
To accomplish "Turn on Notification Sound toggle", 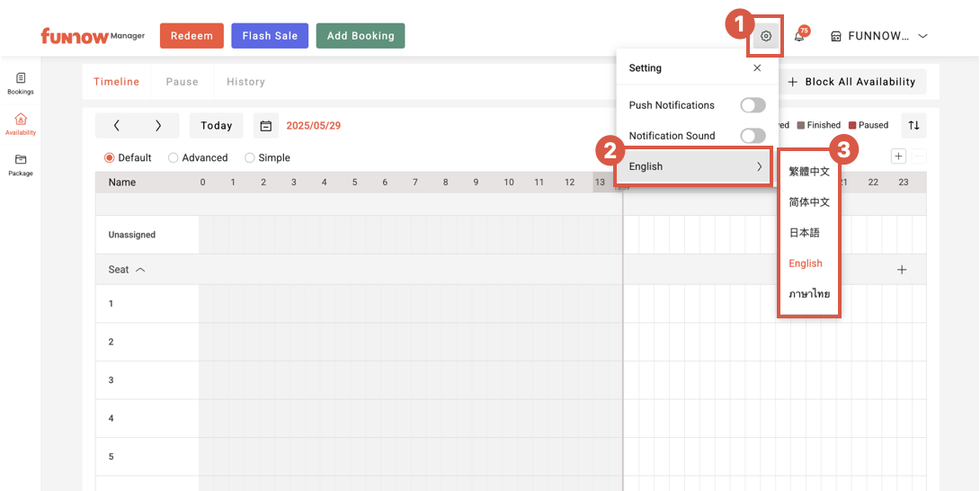I will (753, 136).
